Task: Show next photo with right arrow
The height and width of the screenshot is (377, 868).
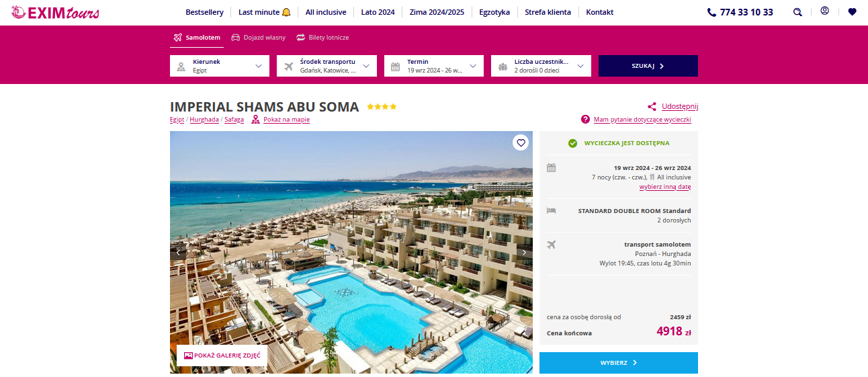Action: coord(525,253)
